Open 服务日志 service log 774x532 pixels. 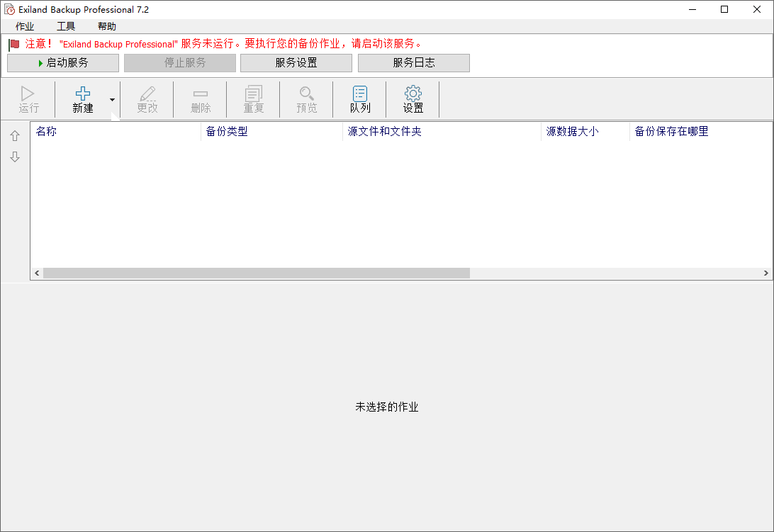point(414,62)
